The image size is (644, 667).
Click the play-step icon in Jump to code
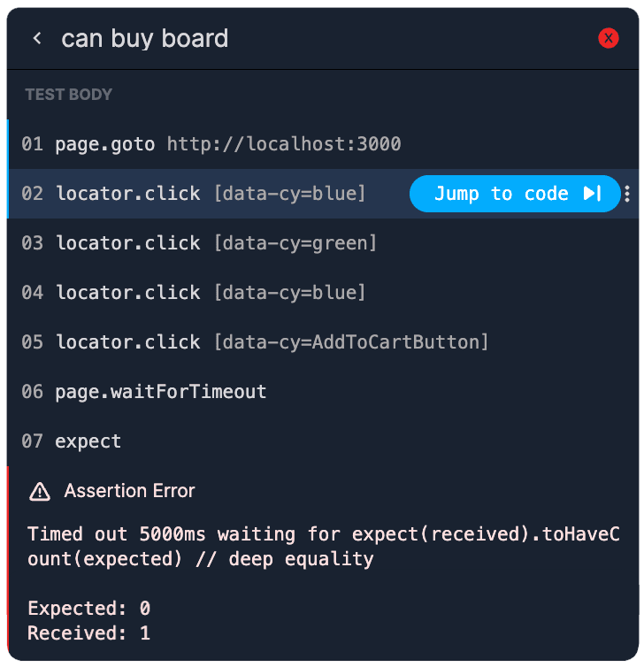[592, 194]
